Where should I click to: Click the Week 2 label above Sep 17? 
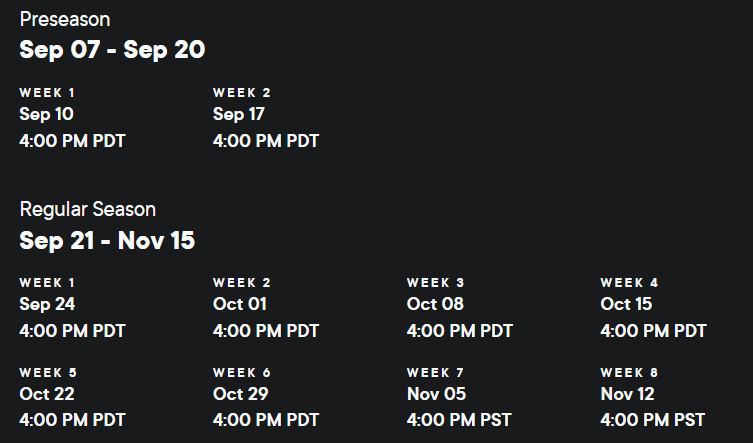[x=242, y=93]
